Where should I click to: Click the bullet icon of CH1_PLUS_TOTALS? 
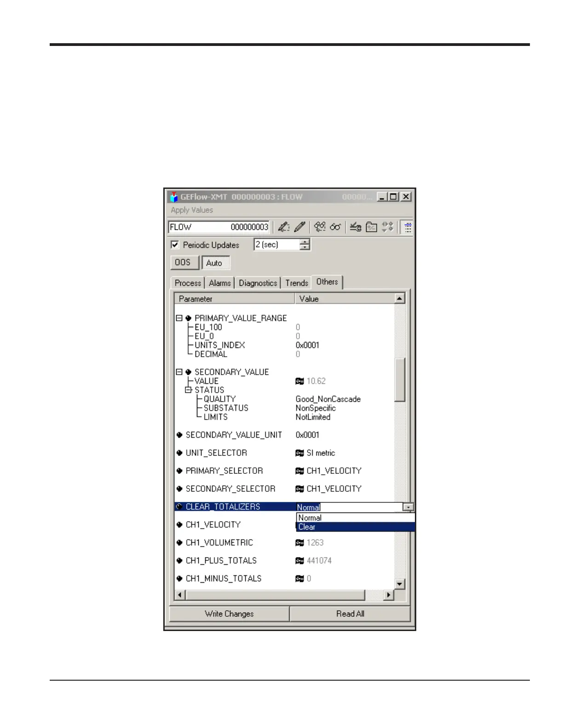pos(179,560)
